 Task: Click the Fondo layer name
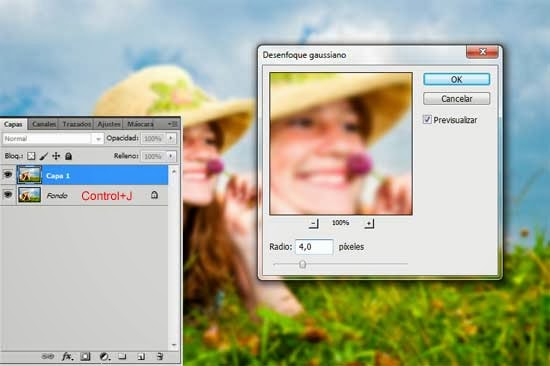coord(57,195)
